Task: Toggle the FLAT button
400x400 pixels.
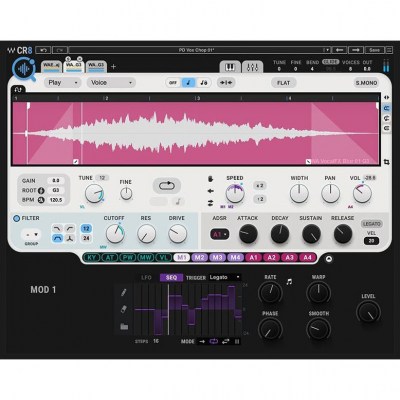Action: 284,83
